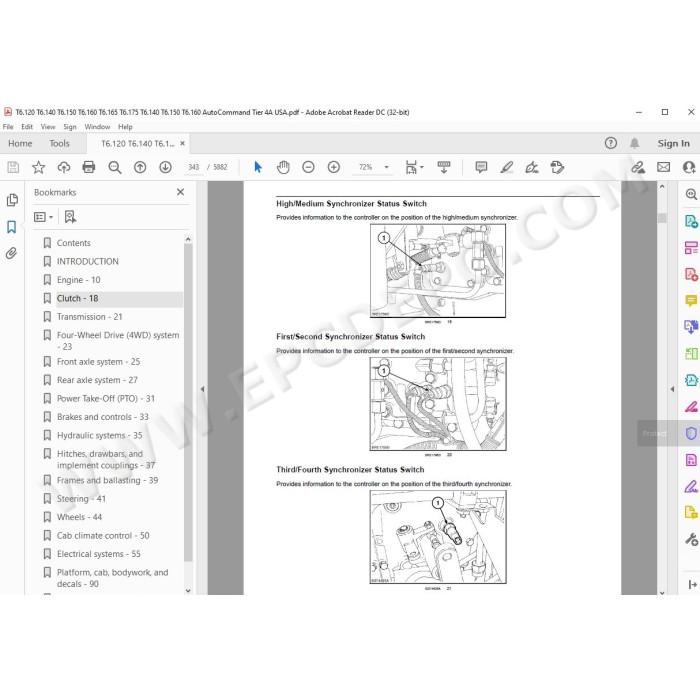Open the Find text magnifier tool

[115, 167]
